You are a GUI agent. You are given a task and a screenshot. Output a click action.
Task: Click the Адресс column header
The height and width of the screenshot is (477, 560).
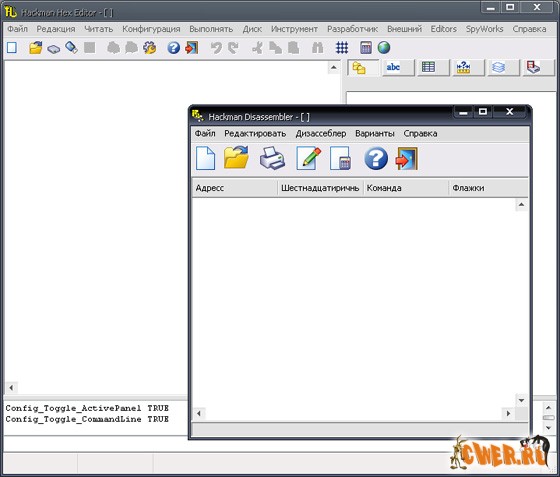click(235, 188)
